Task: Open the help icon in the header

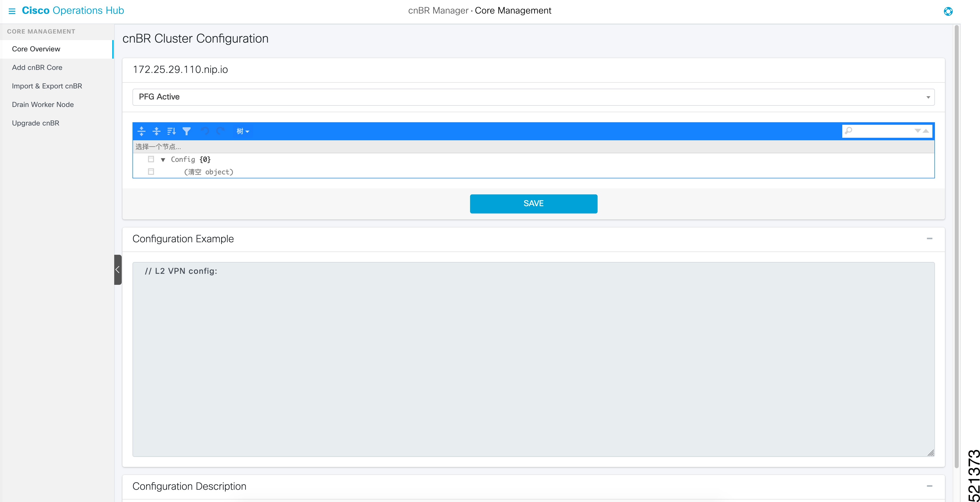Action: pos(948,12)
